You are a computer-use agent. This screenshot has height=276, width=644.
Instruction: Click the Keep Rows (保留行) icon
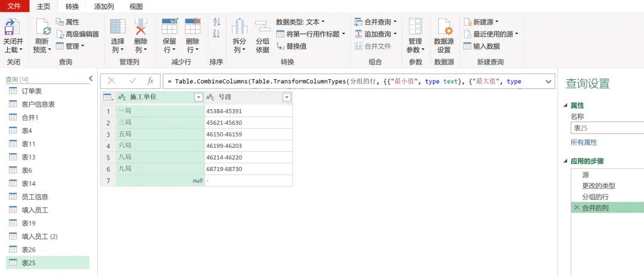(169, 27)
